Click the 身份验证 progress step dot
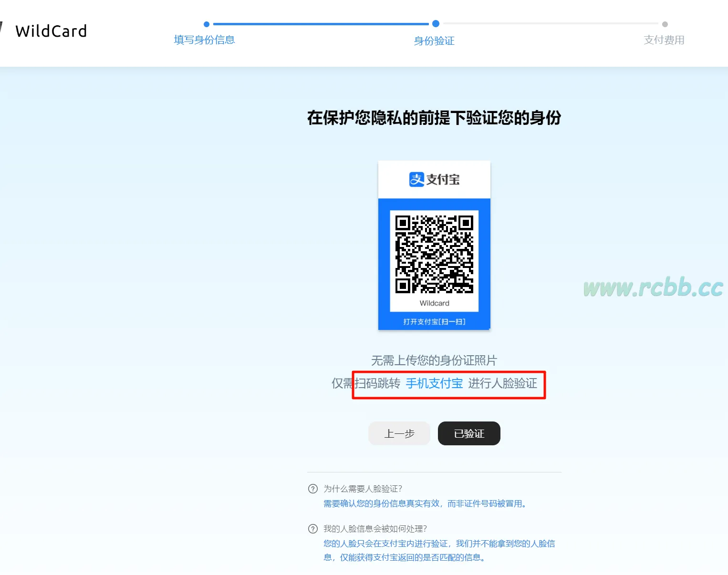The height and width of the screenshot is (575, 728). [x=436, y=24]
